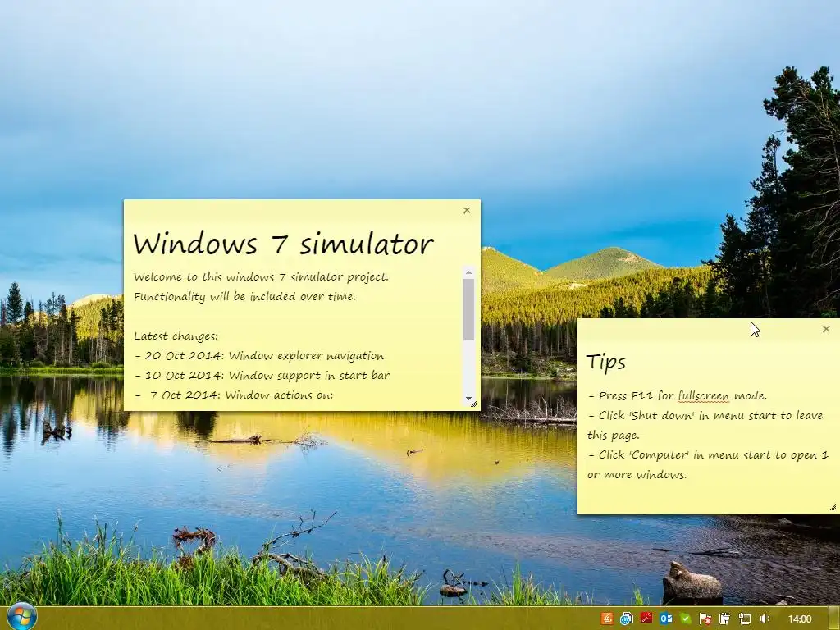The height and width of the screenshot is (630, 840).
Task: Click the 14:00 taskbar clock
Action: coord(800,619)
